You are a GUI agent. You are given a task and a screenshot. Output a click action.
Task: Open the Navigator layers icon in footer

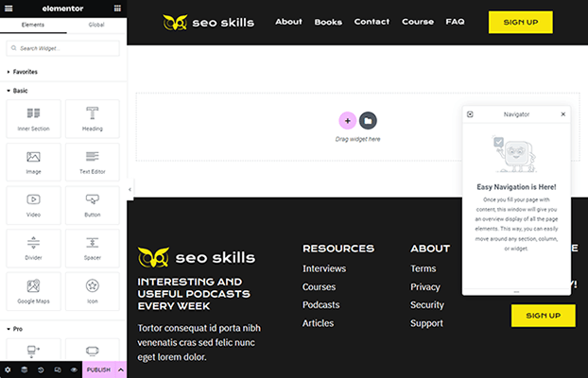24,369
